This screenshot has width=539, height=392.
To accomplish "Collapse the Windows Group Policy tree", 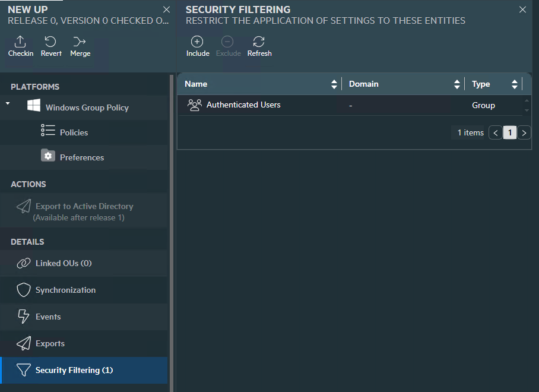I will click(8, 104).
